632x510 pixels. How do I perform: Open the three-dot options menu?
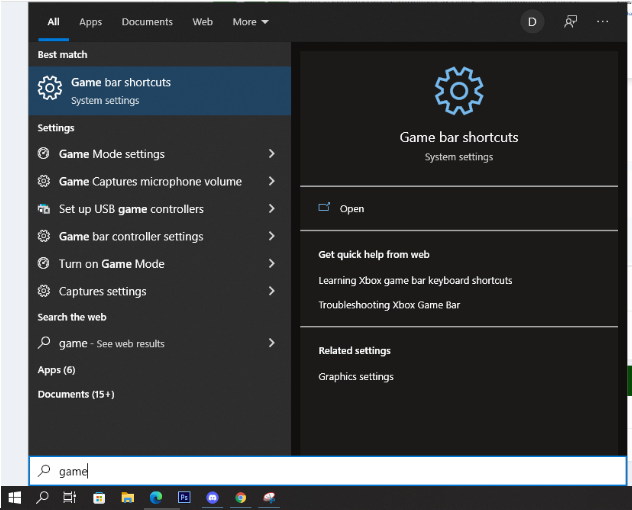602,22
